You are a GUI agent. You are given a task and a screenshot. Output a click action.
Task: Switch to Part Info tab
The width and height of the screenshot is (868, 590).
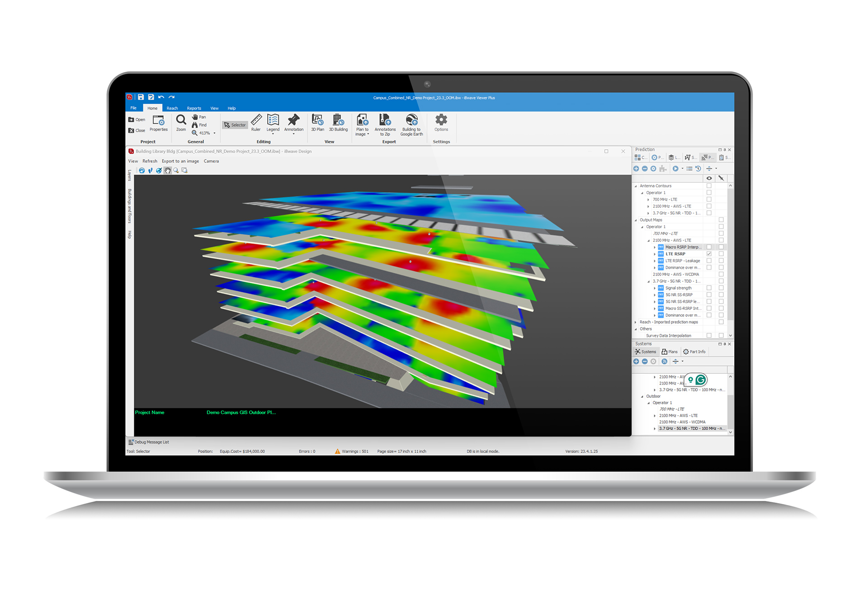(694, 352)
